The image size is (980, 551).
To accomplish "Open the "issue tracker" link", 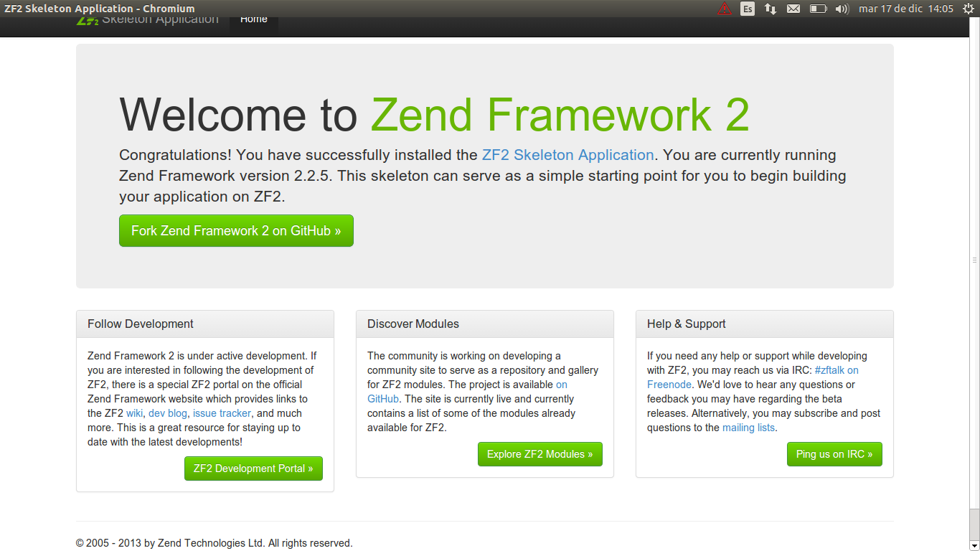I will click(222, 413).
